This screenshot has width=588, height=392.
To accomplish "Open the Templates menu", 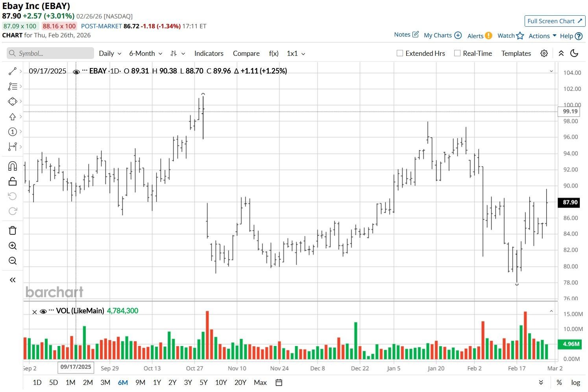I will click(516, 53).
